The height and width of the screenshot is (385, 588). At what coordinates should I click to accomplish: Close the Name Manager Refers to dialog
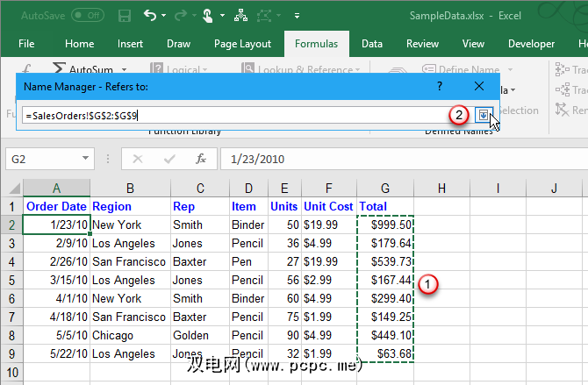coord(479,86)
